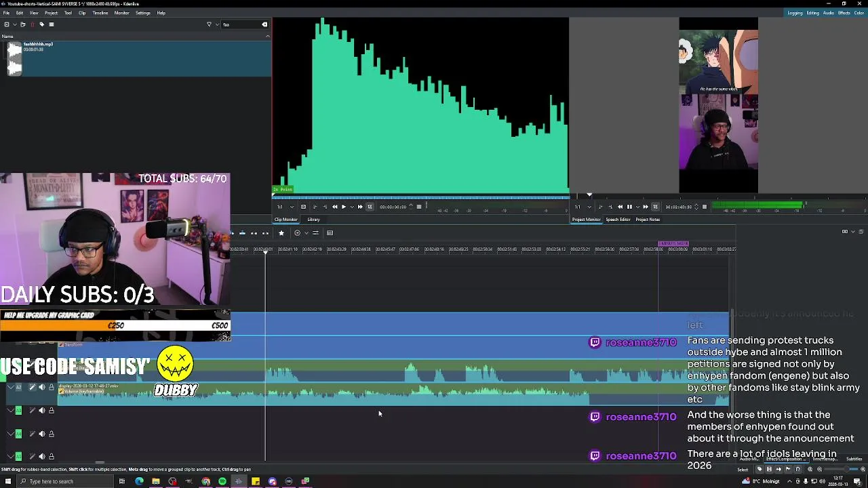Image resolution: width=868 pixels, height=488 pixels.
Task: Lock audio track A2
Action: coord(51,387)
